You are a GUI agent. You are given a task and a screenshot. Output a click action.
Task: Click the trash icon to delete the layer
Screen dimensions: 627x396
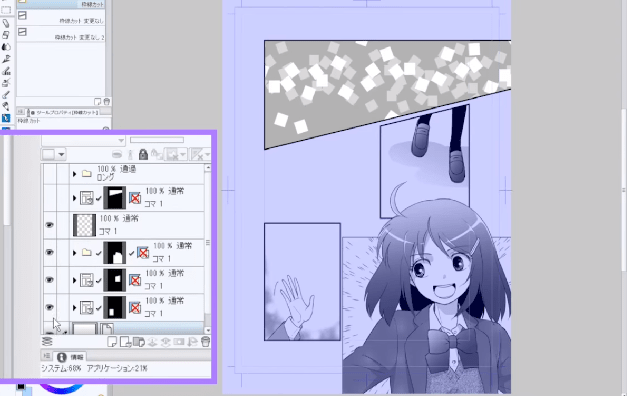(x=205, y=342)
